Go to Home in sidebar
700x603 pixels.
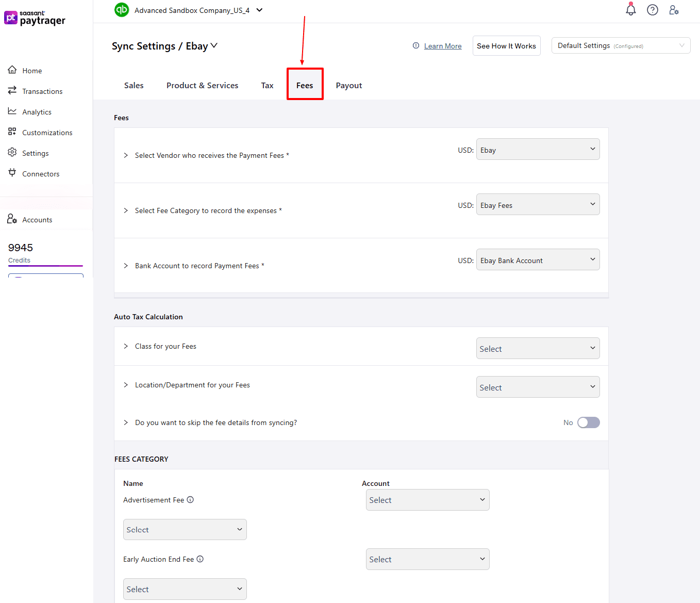[x=32, y=71]
